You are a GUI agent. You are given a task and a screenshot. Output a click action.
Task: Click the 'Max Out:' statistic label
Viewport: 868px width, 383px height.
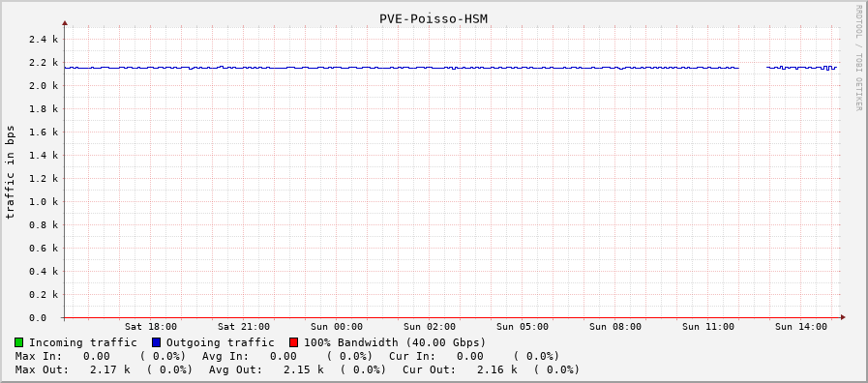coord(42,369)
